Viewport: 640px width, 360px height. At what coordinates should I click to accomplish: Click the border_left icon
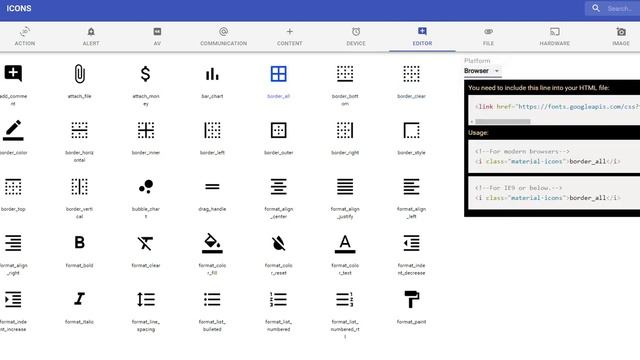[212, 130]
